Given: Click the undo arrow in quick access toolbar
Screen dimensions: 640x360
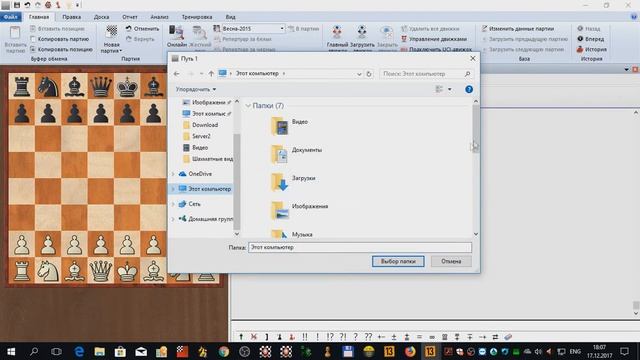Looking at the screenshot, I should pos(27,5).
